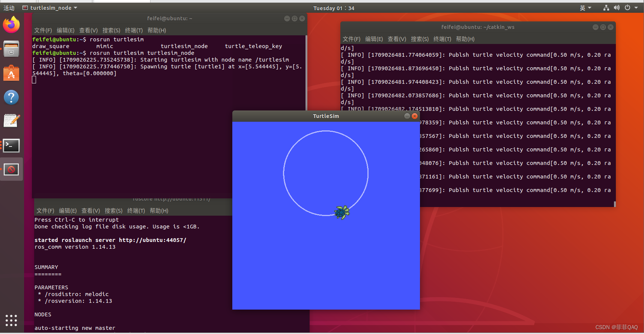
Task: Open 帮助(H) menu in the feifei@ubuntu: ~ terminal
Action: click(x=157, y=30)
